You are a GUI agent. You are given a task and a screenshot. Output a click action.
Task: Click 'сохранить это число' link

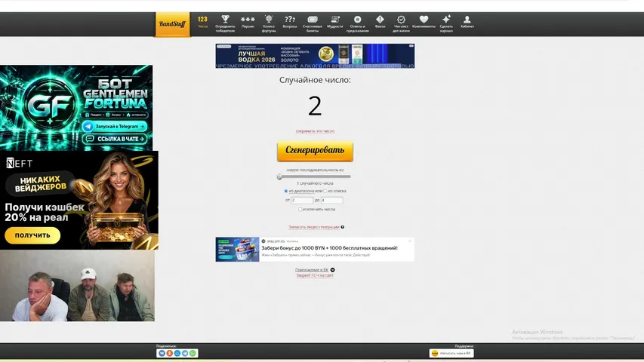click(315, 131)
